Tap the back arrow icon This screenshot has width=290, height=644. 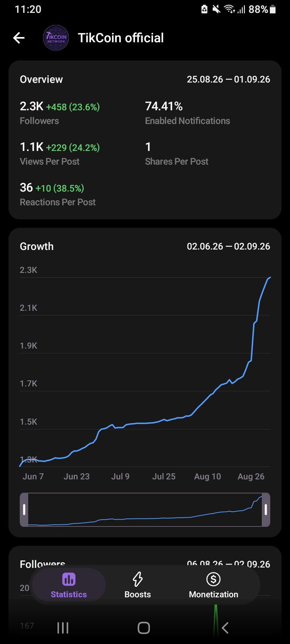click(x=19, y=38)
